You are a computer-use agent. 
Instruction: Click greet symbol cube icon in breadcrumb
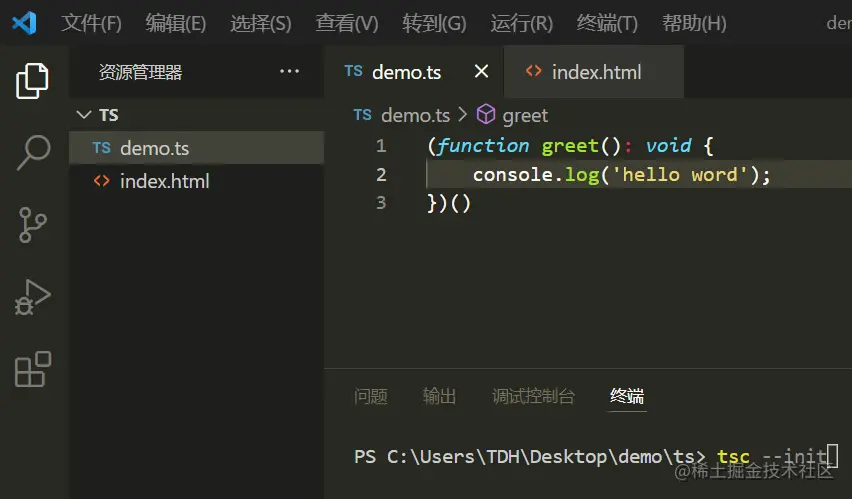click(486, 115)
